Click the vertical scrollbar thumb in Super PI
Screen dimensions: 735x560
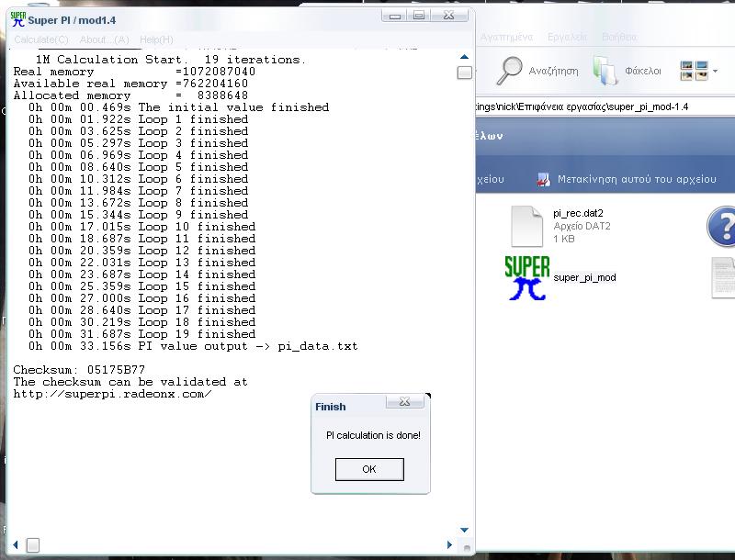464,73
